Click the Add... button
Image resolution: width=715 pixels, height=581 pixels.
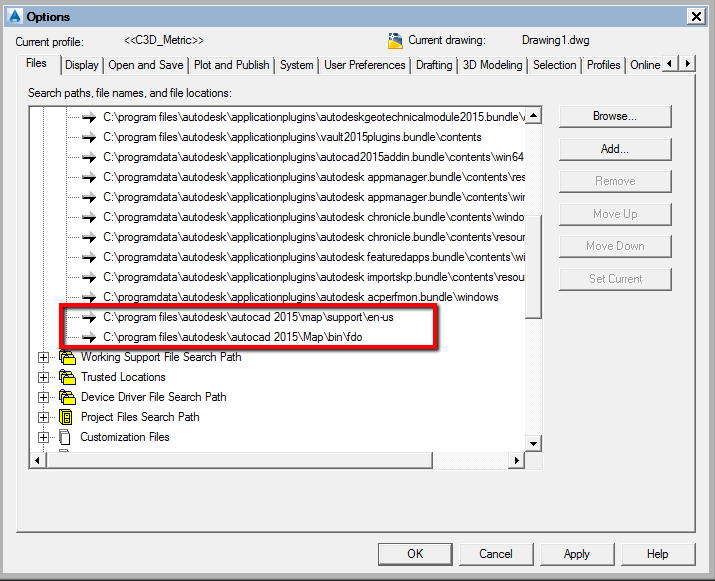pyautogui.click(x=615, y=149)
